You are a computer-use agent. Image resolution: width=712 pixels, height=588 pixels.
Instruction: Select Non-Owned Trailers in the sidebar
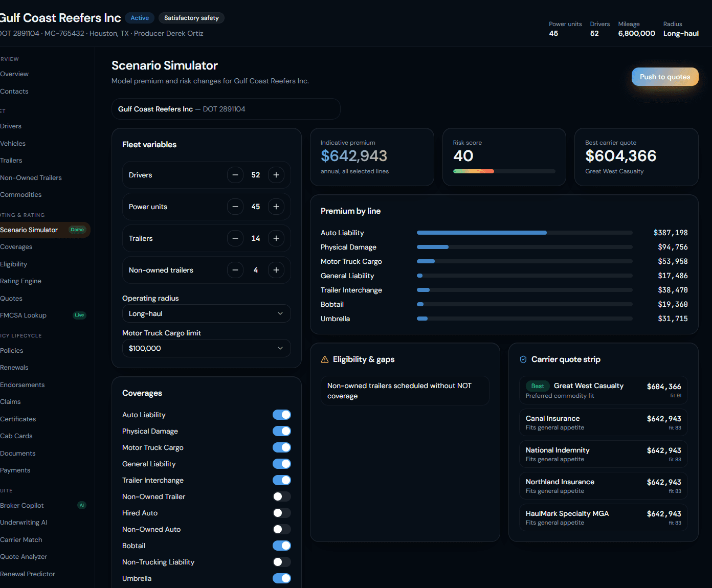point(31,178)
